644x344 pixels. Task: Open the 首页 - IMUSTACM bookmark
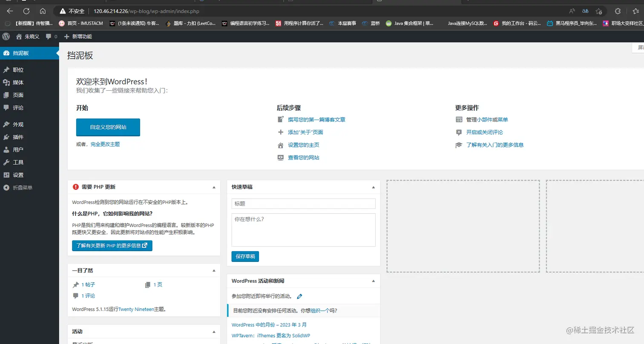coord(80,23)
